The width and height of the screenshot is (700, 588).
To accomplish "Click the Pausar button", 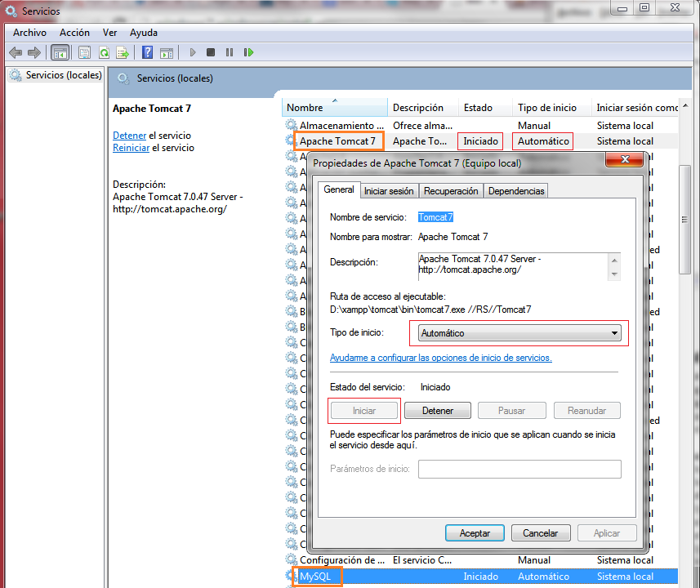I will [x=511, y=411].
